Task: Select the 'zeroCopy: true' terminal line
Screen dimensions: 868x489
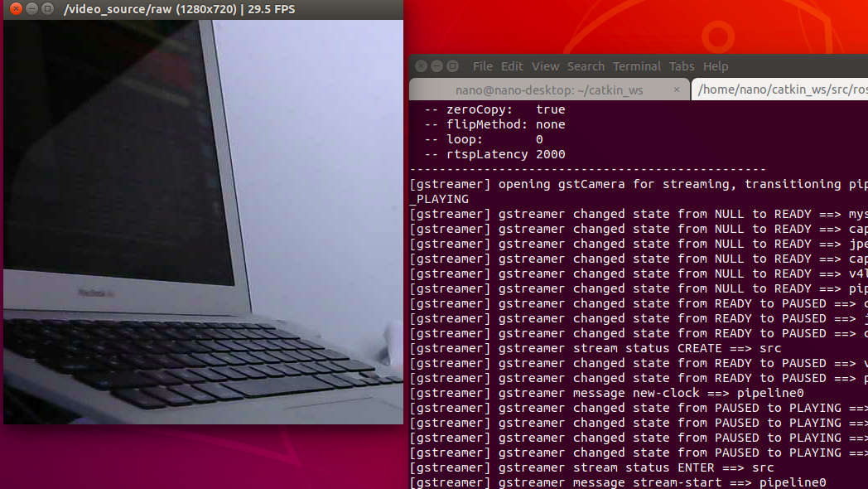Action: (495, 109)
